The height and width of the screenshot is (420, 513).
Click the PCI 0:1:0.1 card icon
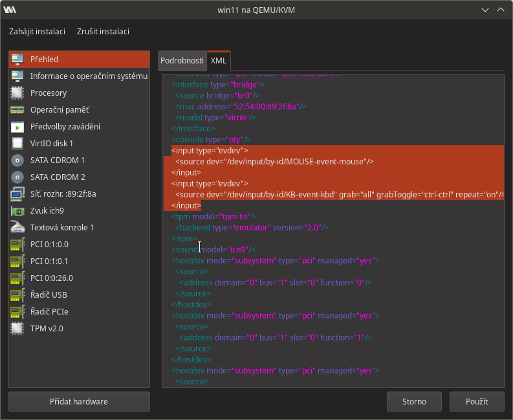click(17, 261)
